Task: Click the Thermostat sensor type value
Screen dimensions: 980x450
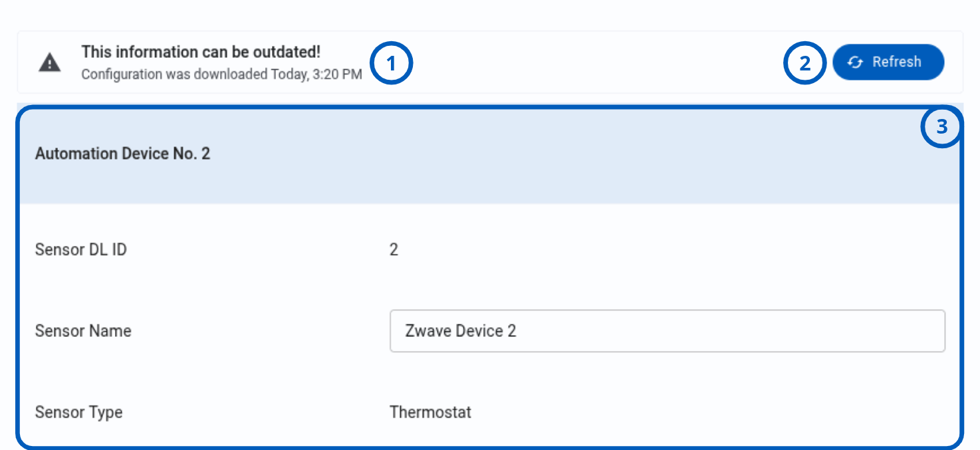Action: coord(430,412)
